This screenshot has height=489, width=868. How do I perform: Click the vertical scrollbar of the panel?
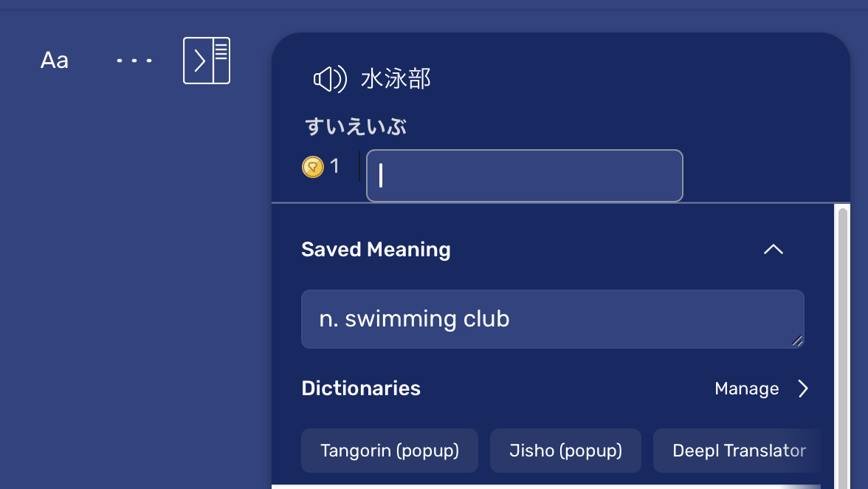(843, 348)
